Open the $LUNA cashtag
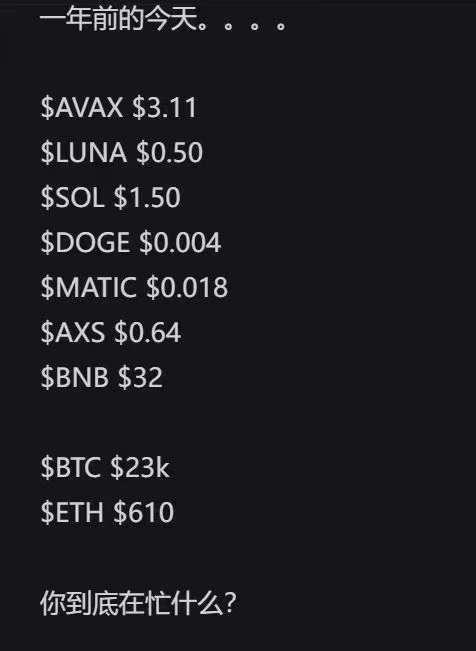 (x=83, y=152)
